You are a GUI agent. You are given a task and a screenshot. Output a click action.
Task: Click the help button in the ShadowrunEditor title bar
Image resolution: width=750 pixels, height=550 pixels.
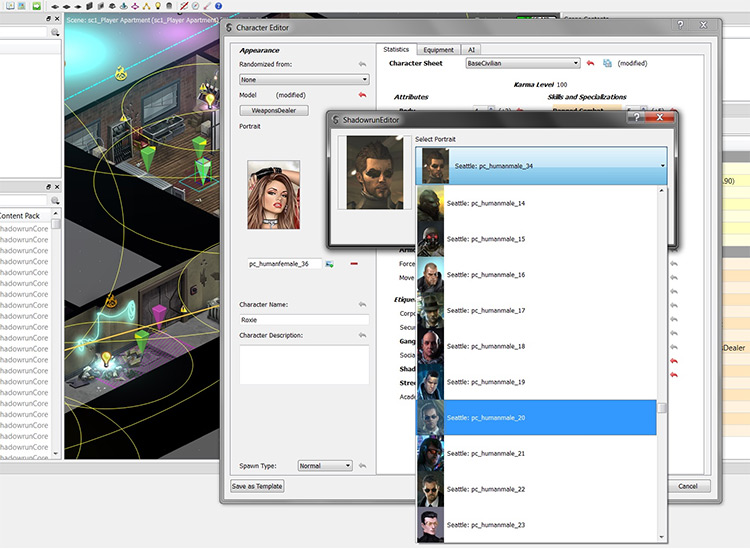636,117
